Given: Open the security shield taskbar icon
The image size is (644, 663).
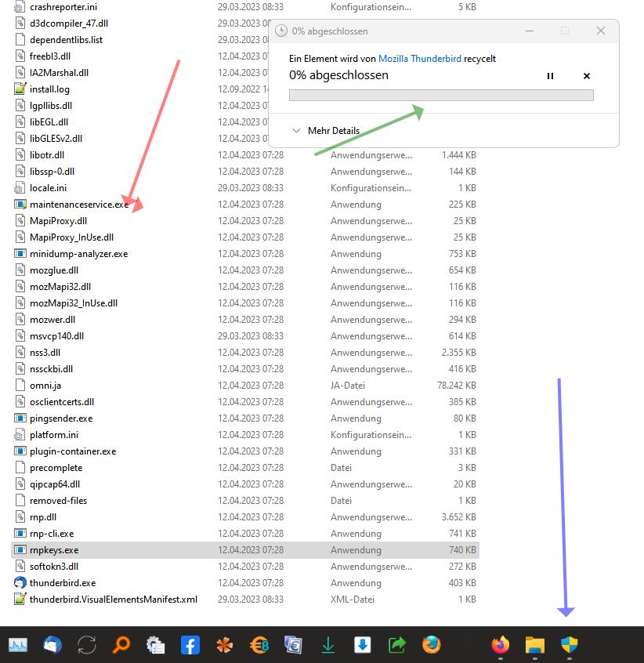Looking at the screenshot, I should (x=570, y=645).
